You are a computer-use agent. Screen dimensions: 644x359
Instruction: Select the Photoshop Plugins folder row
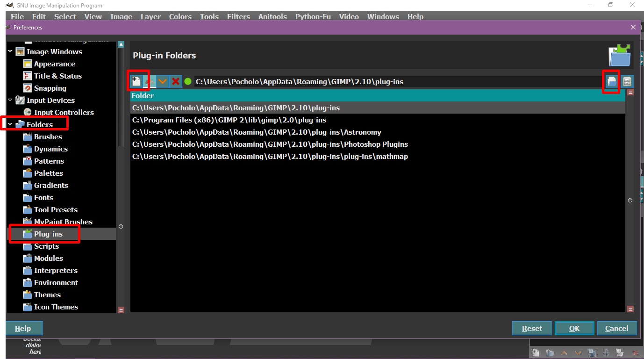click(x=377, y=144)
